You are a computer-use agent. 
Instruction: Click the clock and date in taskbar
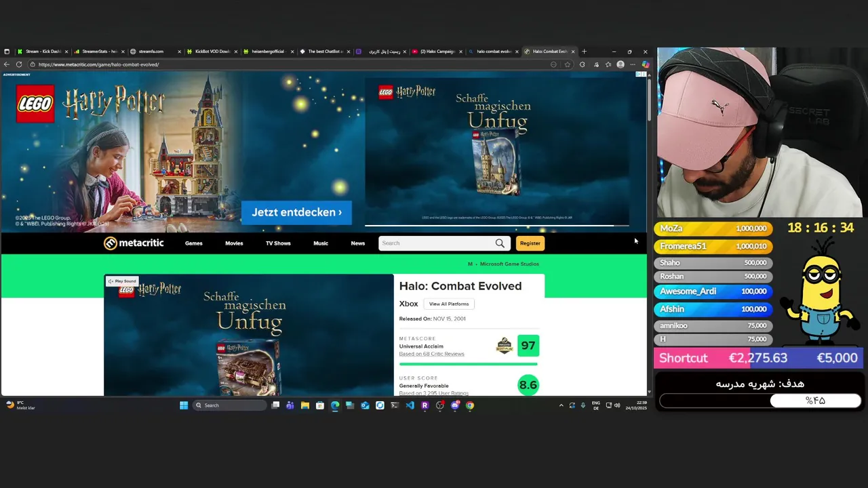(637, 405)
